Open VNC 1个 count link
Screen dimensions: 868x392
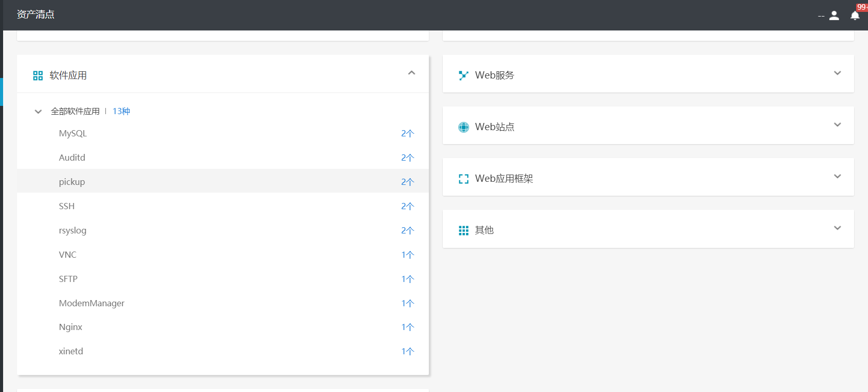pos(408,255)
